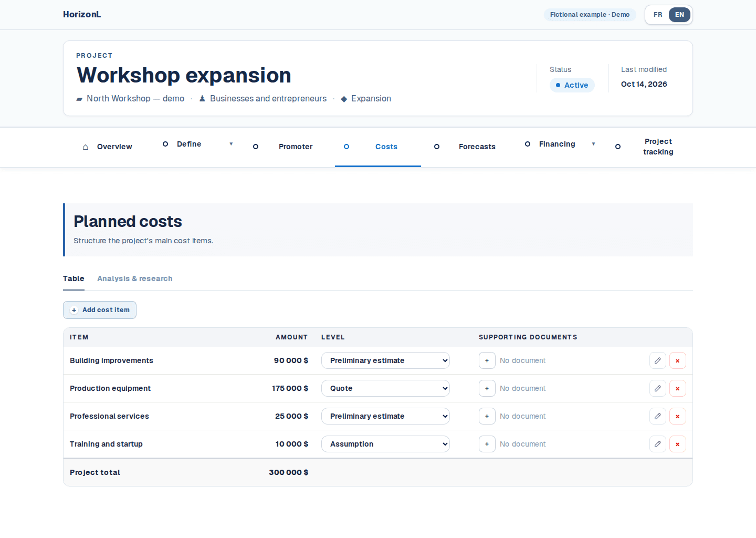Add document to Building improvements
756x538 pixels.
click(487, 360)
